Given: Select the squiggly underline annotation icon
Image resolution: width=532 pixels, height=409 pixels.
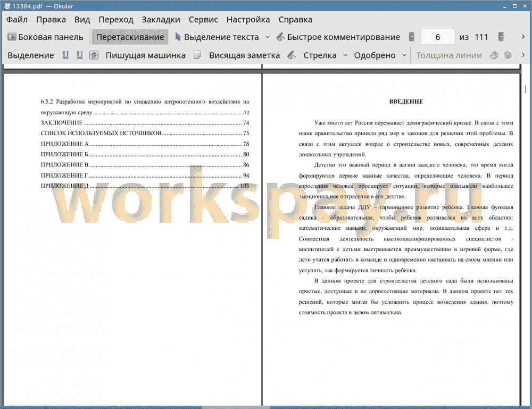Looking at the screenshot, I should 79,55.
